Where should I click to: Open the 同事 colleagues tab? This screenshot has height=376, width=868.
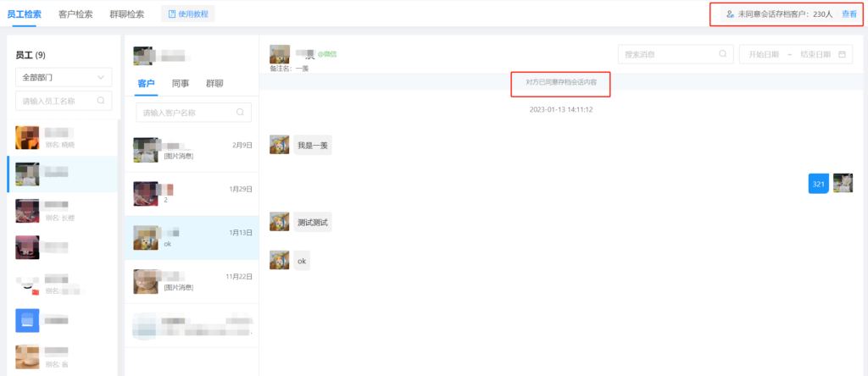(x=180, y=84)
